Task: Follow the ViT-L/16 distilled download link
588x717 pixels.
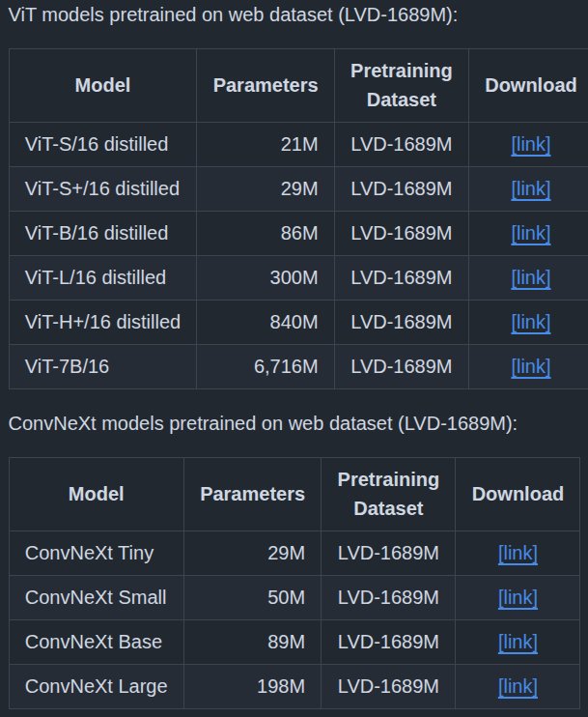Action: (530, 278)
